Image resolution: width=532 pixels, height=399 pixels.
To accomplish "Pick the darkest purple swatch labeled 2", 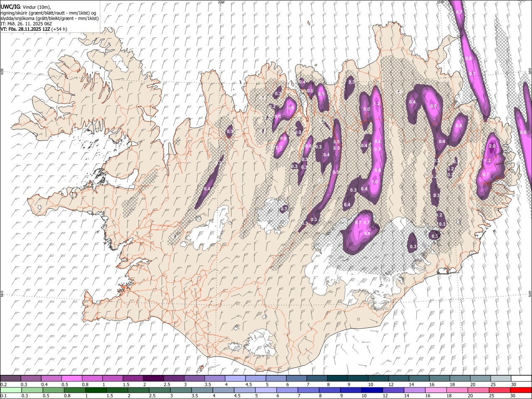I will [x=153, y=378].
